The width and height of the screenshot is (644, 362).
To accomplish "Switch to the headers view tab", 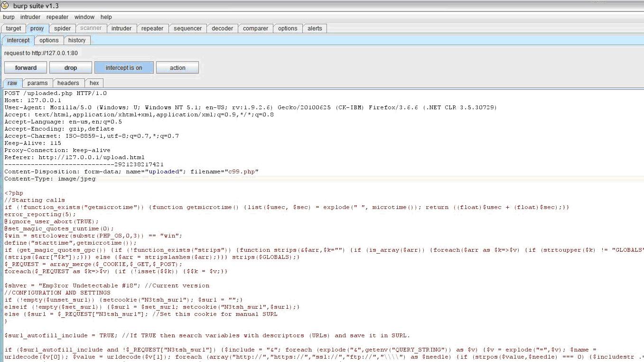I will [x=68, y=83].
